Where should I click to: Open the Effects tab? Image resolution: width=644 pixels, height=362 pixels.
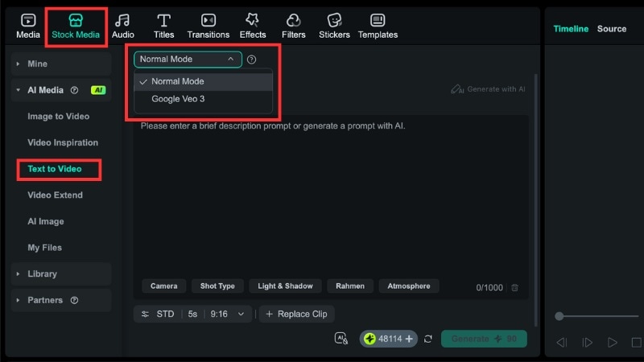pyautogui.click(x=253, y=26)
